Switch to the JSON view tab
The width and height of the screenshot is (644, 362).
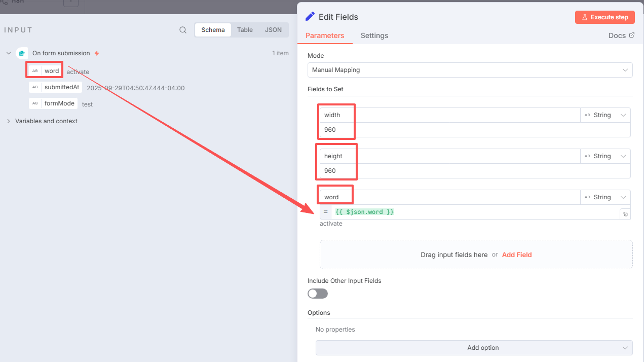(x=273, y=30)
